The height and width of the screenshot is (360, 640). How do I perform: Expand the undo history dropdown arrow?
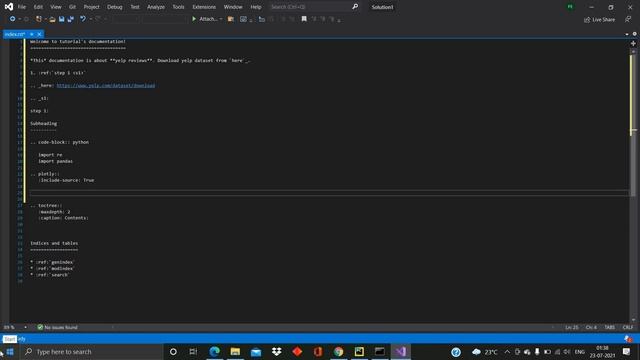pyautogui.click(x=91, y=19)
